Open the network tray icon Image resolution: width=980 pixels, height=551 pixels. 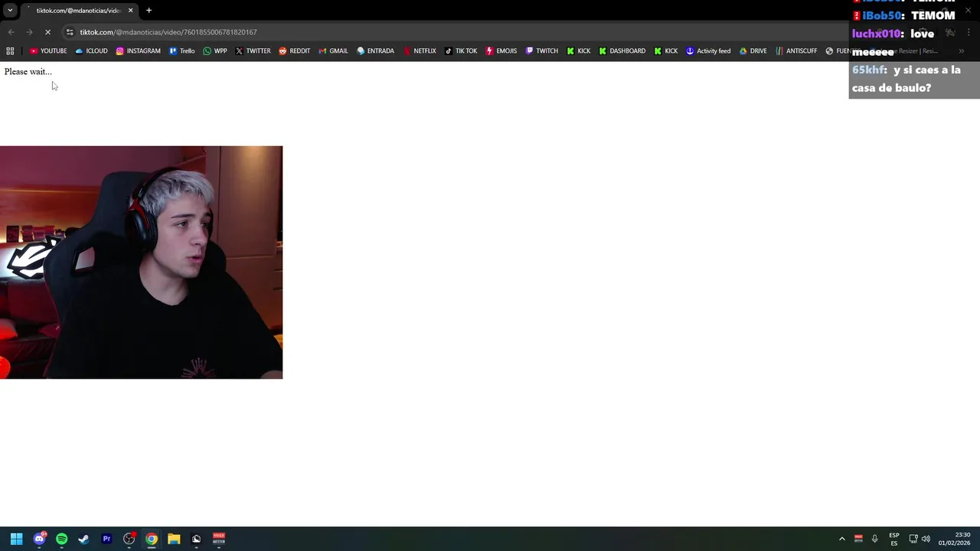pyautogui.click(x=913, y=539)
